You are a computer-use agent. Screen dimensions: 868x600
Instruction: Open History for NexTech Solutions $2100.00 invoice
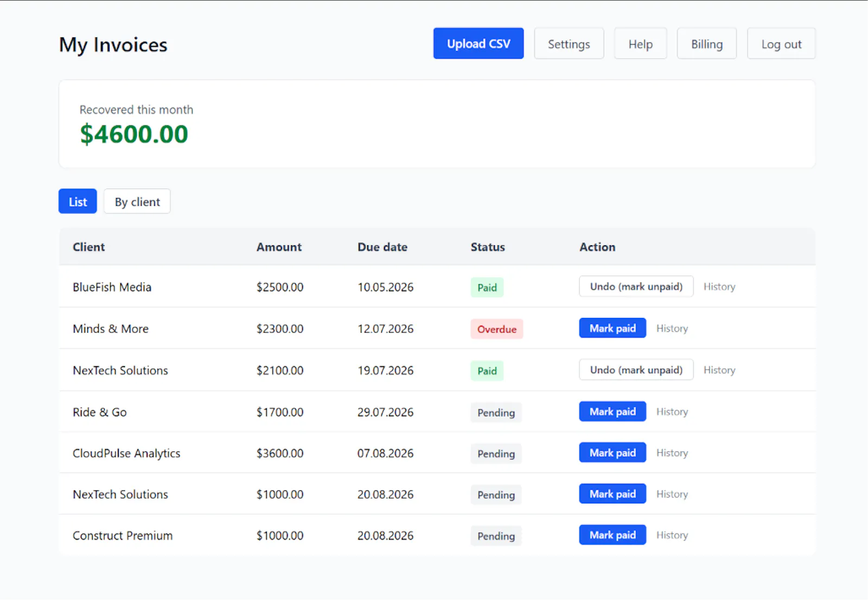[719, 370]
